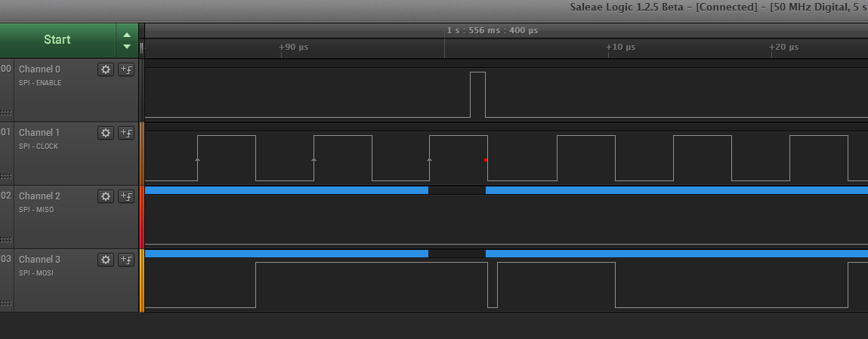The width and height of the screenshot is (868, 339).
Task: Click the +10 µs mark on time ruler
Action: point(620,48)
